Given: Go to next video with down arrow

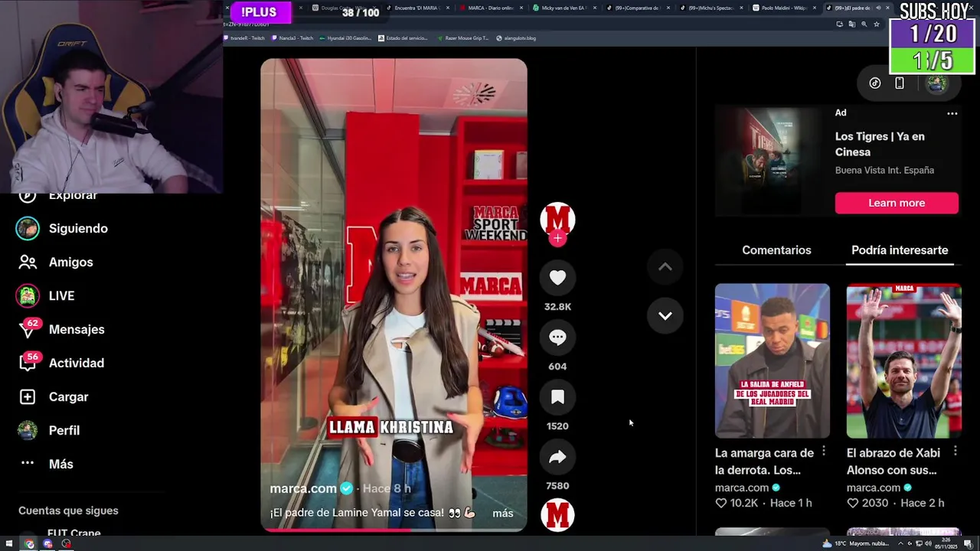Looking at the screenshot, I should click(665, 315).
